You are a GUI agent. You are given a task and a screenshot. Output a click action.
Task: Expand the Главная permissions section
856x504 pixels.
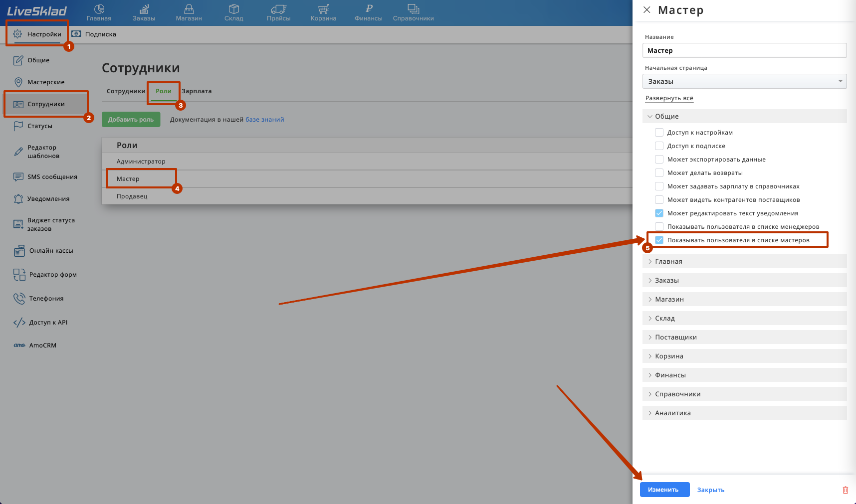(x=744, y=261)
